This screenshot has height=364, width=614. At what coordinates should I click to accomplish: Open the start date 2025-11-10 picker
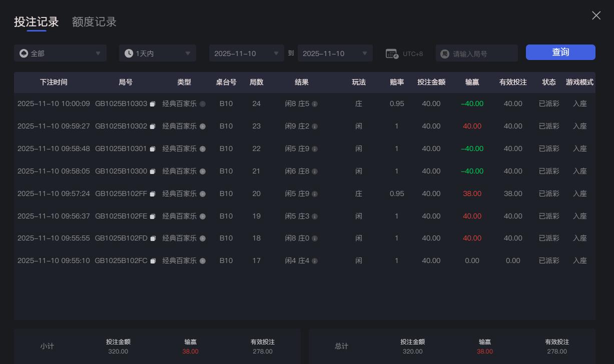tap(246, 52)
